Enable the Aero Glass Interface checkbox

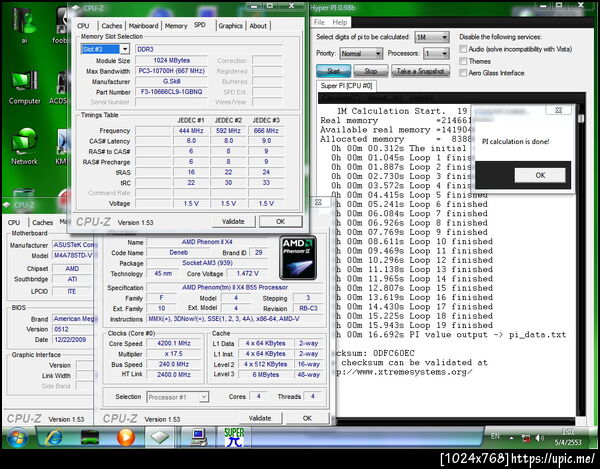click(463, 73)
